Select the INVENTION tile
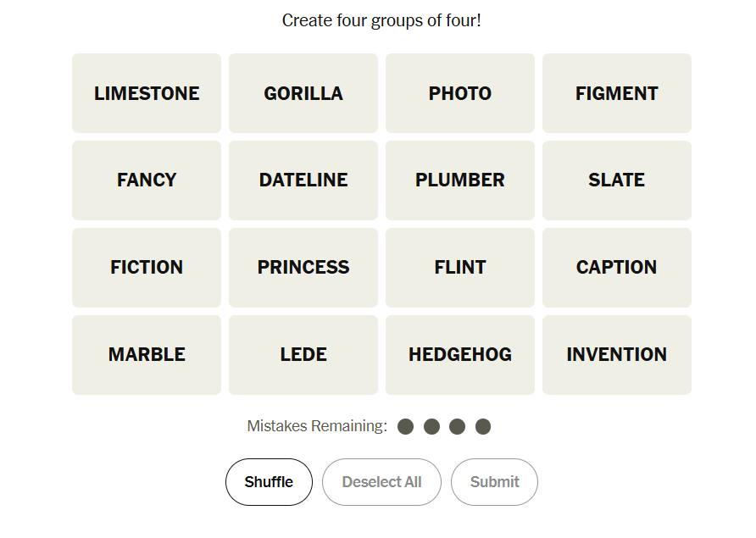Viewport: 756px width, 538px height. (617, 355)
